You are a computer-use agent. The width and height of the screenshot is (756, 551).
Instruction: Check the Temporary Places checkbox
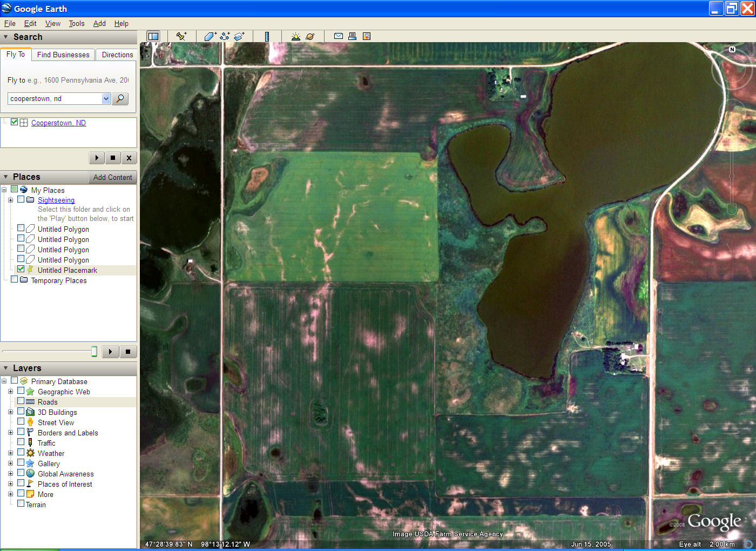(x=14, y=279)
